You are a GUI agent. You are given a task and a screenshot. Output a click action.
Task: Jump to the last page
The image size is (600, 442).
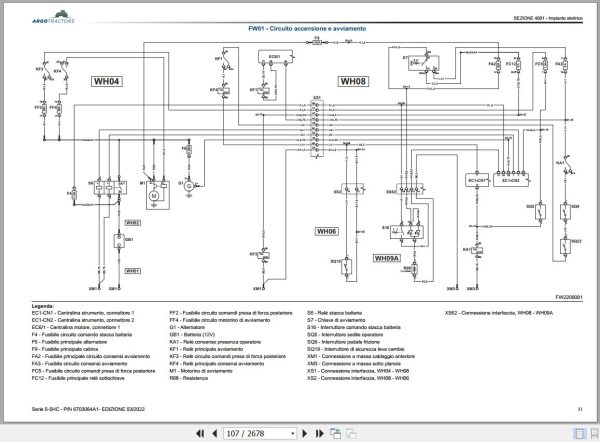pos(320,434)
